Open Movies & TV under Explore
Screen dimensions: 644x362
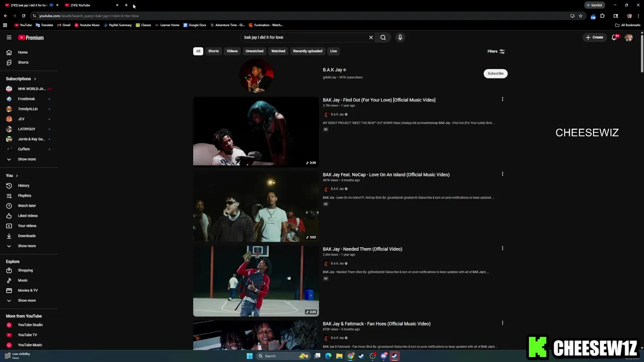[x=29, y=291]
